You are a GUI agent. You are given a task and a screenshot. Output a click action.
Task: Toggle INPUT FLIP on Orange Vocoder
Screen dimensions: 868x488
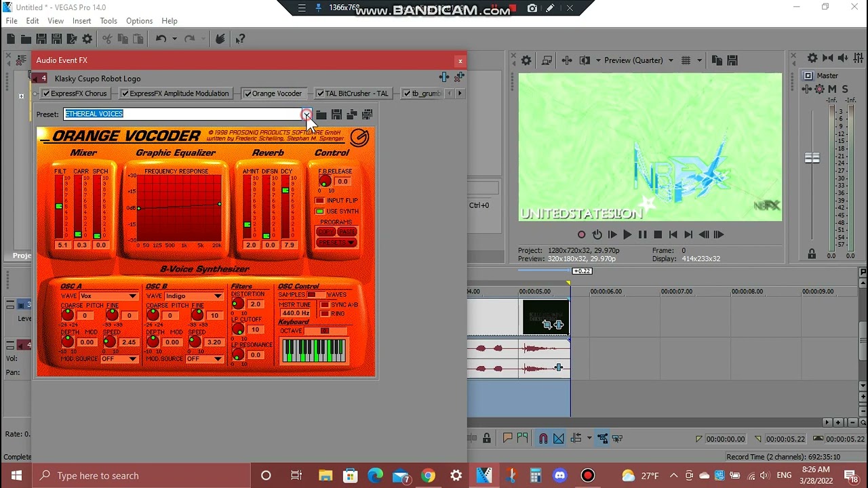(x=319, y=201)
